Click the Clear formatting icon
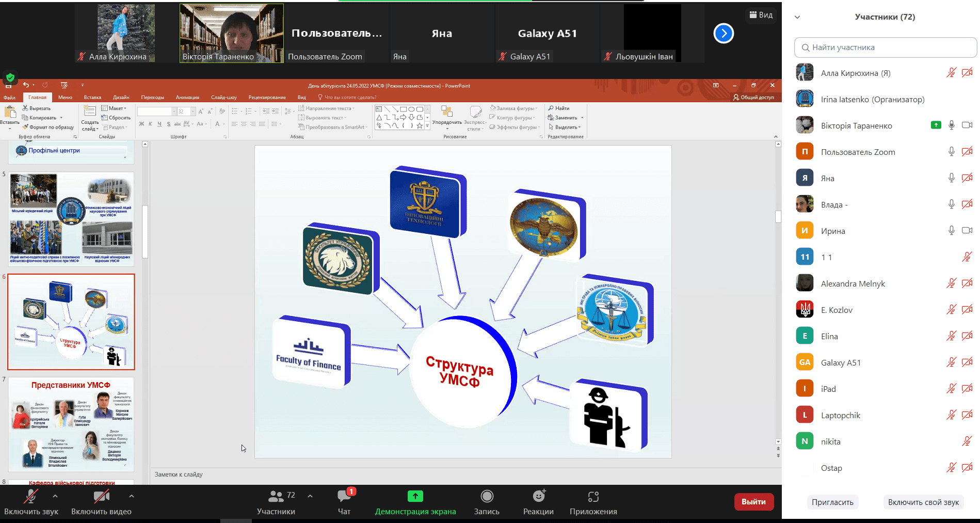The height and width of the screenshot is (523, 980). click(x=222, y=111)
